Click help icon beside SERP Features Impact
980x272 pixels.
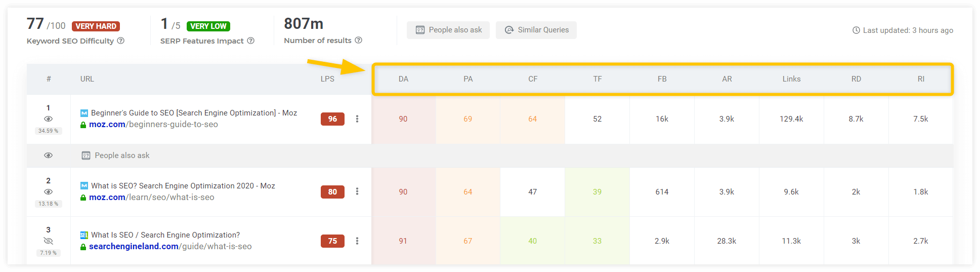click(250, 41)
